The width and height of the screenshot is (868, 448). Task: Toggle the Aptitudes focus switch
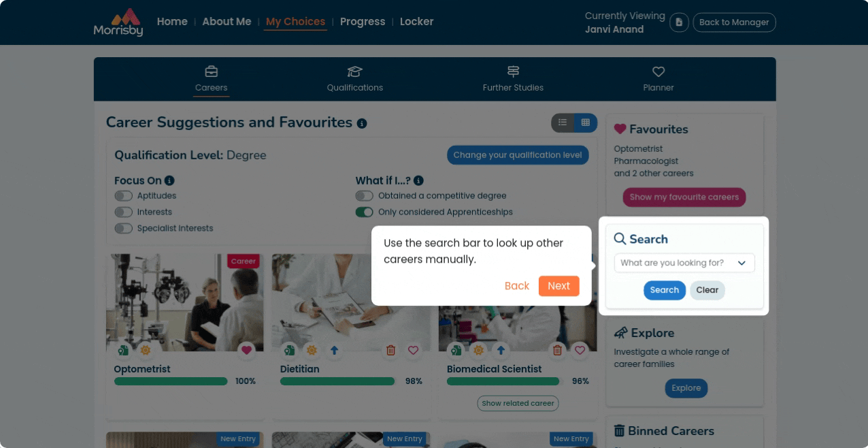click(123, 196)
